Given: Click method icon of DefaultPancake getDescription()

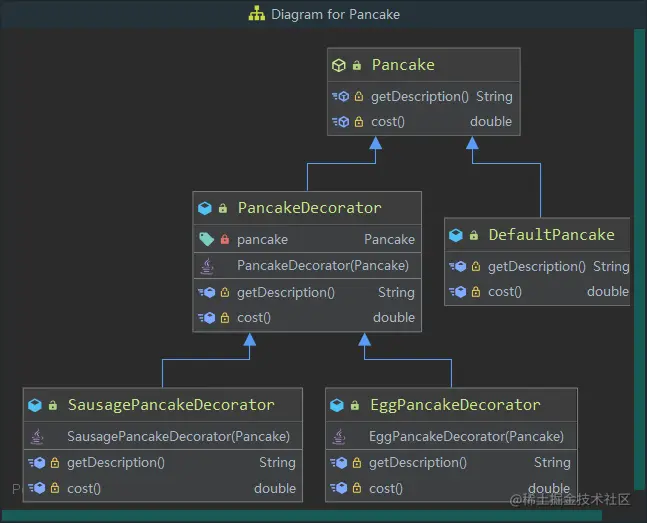Looking at the screenshot, I should [458, 267].
